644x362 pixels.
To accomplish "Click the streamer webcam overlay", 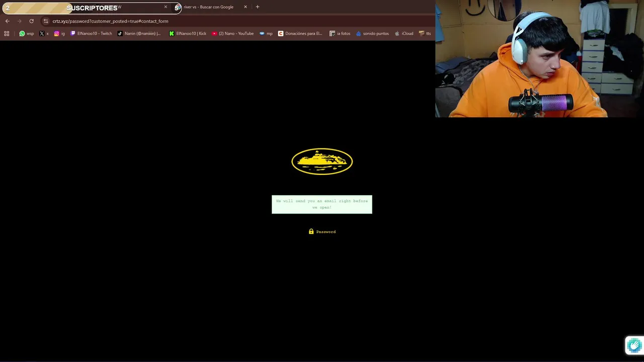I will pyautogui.click(x=539, y=59).
